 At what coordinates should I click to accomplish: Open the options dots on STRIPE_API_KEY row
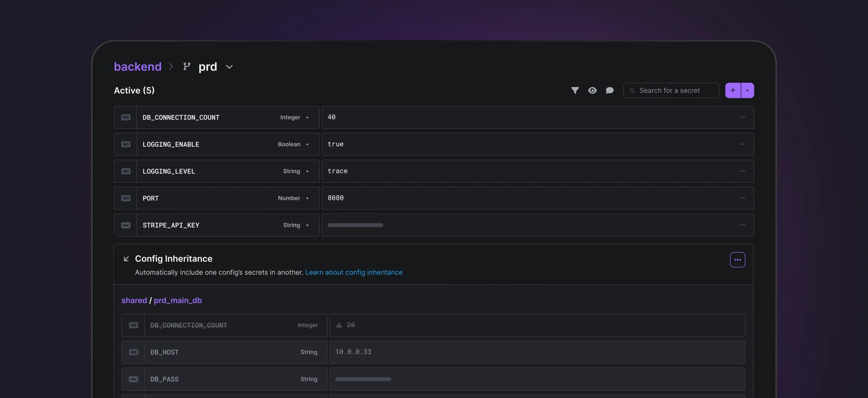(x=742, y=225)
